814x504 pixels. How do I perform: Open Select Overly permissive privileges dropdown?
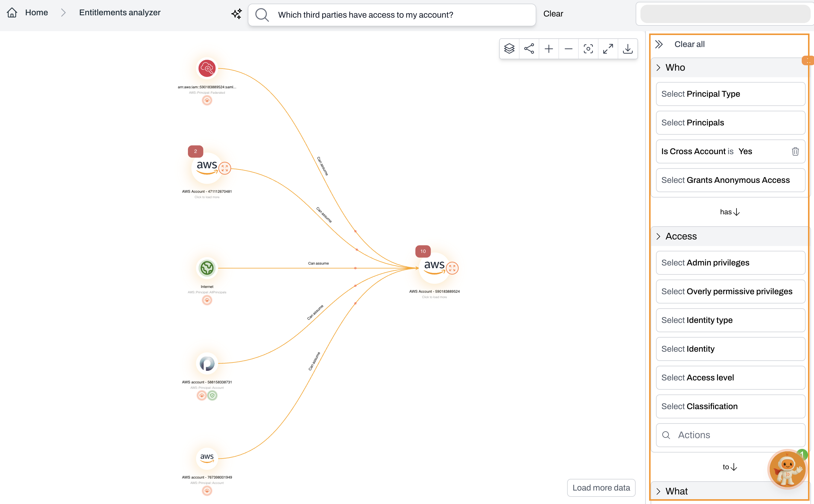click(730, 291)
